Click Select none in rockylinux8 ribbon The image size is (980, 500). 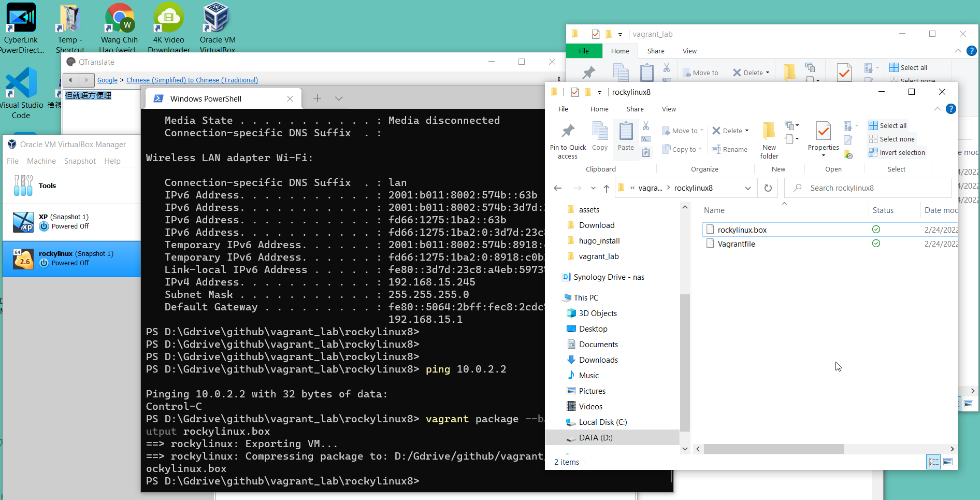892,139
